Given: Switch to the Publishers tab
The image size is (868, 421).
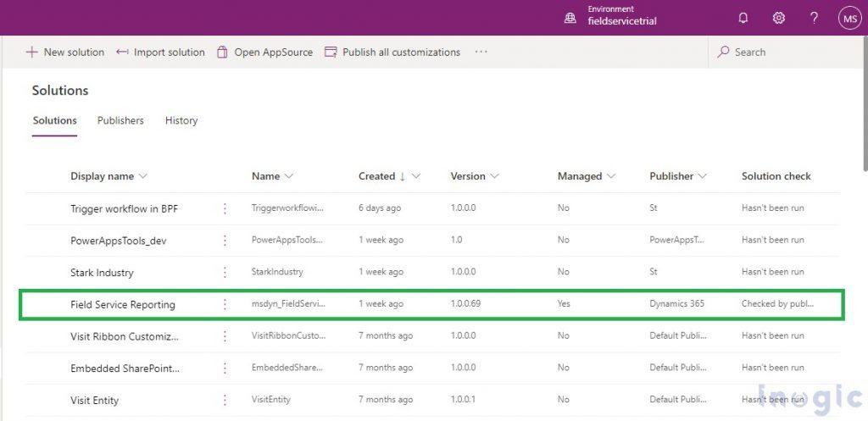Looking at the screenshot, I should pyautogui.click(x=120, y=120).
